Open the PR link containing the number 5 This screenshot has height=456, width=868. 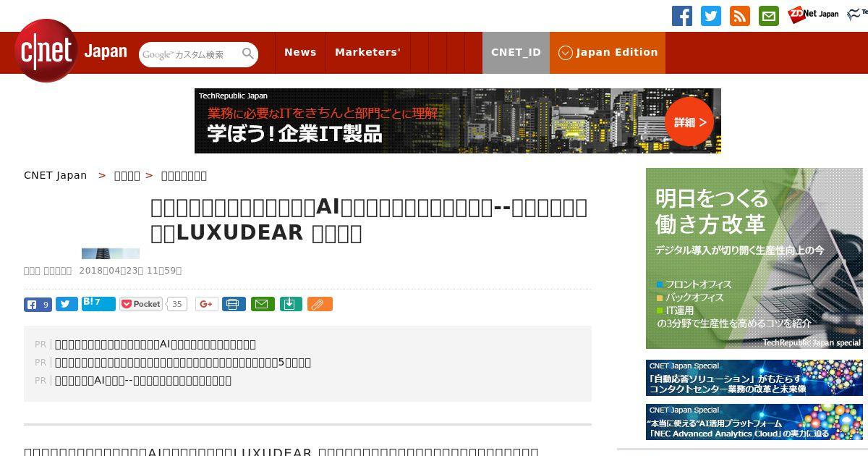pos(183,362)
